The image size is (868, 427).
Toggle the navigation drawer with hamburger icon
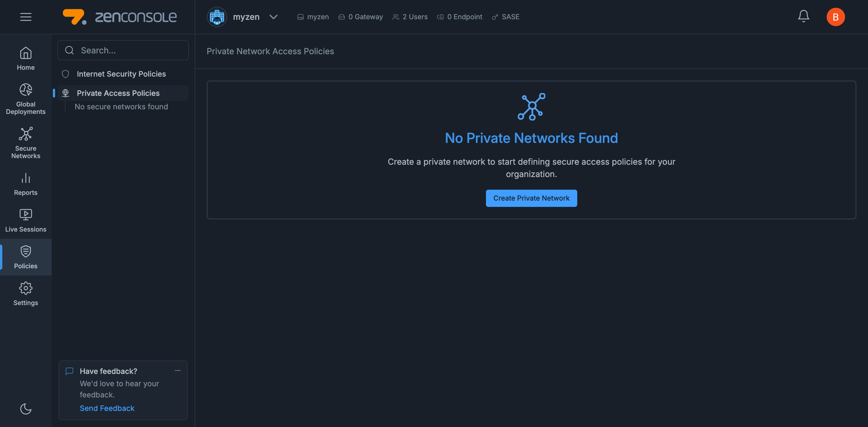26,17
